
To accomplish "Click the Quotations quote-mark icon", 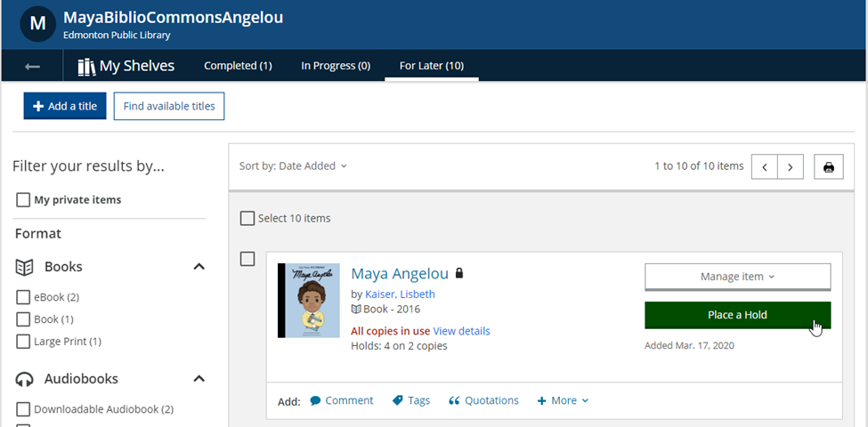I will coord(454,400).
